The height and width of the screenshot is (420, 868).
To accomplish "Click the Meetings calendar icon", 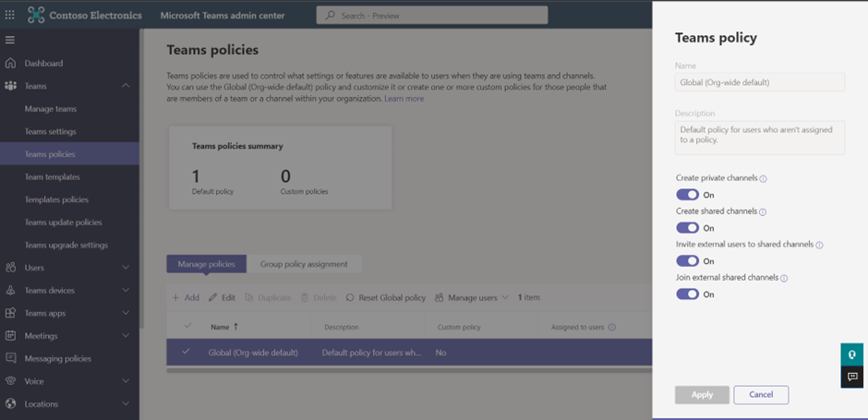I will pos(10,335).
